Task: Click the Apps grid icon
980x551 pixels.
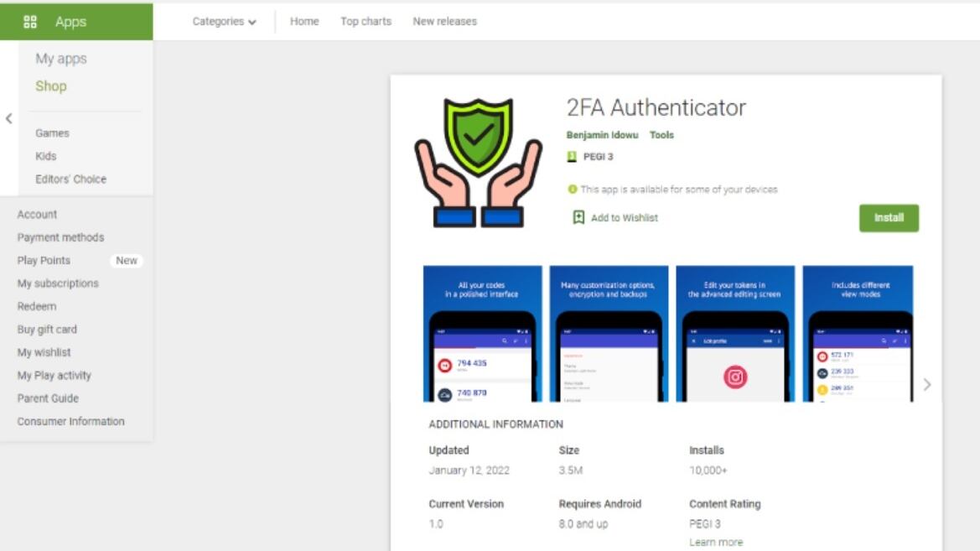Action: tap(30, 22)
